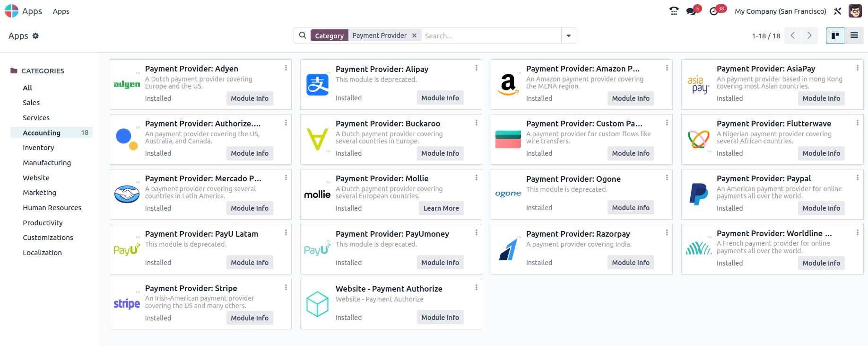This screenshot has height=346, width=868.
Task: Open the user avatar menu
Action: pyautogui.click(x=855, y=11)
